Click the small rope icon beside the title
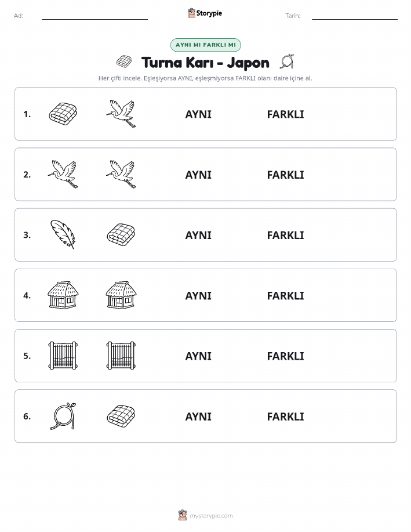 click(287, 61)
